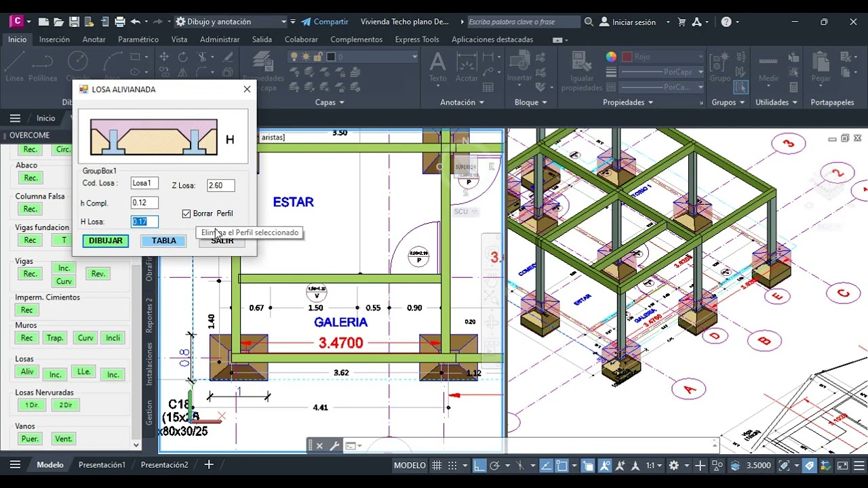The width and height of the screenshot is (868, 488).
Task: Toggle the drawing grid display in status bar
Action: (x=437, y=466)
